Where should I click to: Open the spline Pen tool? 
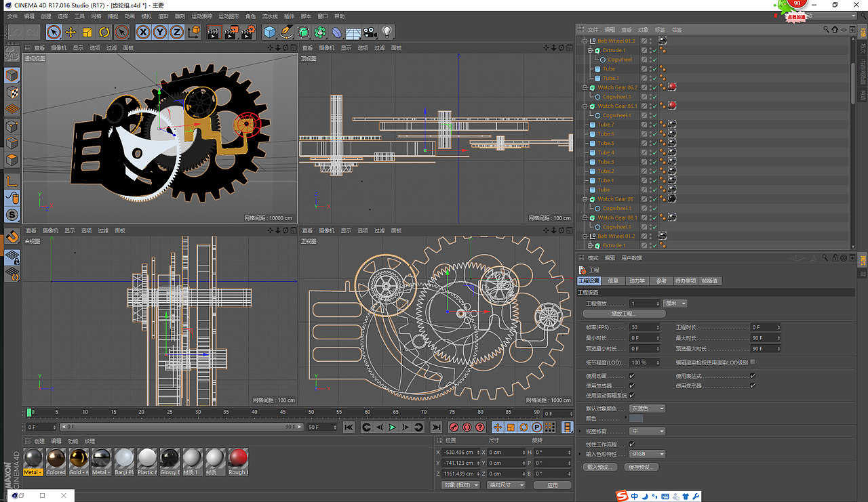pos(286,32)
